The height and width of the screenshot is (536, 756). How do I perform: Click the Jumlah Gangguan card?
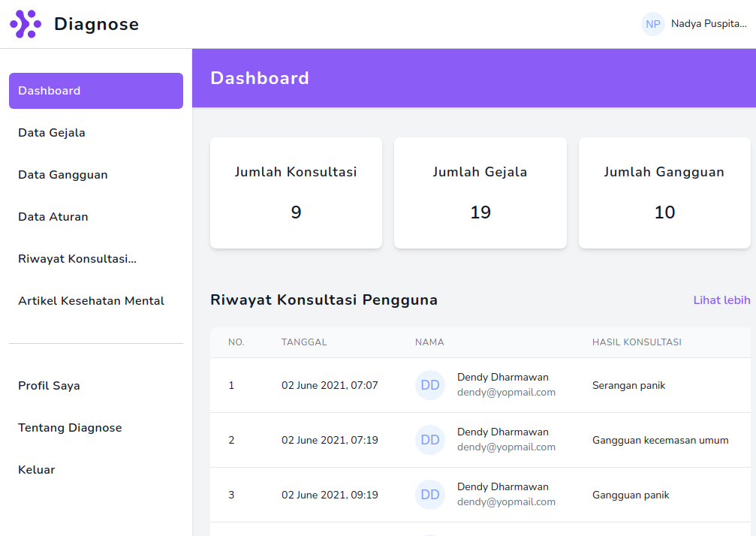coord(664,193)
